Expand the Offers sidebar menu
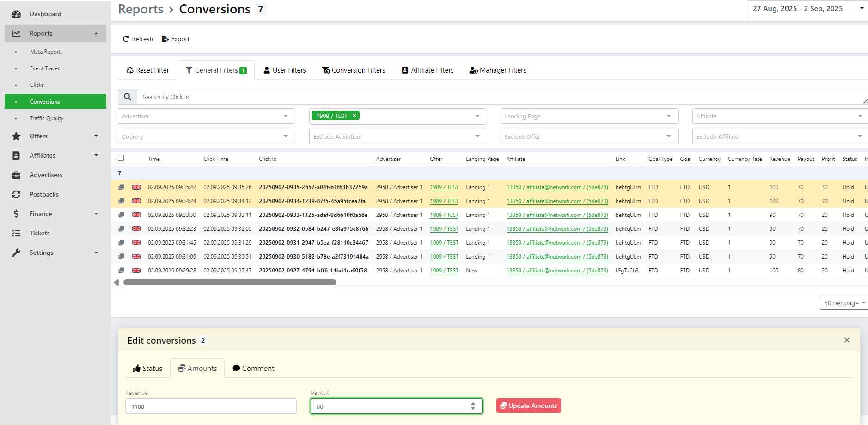 pyautogui.click(x=55, y=136)
